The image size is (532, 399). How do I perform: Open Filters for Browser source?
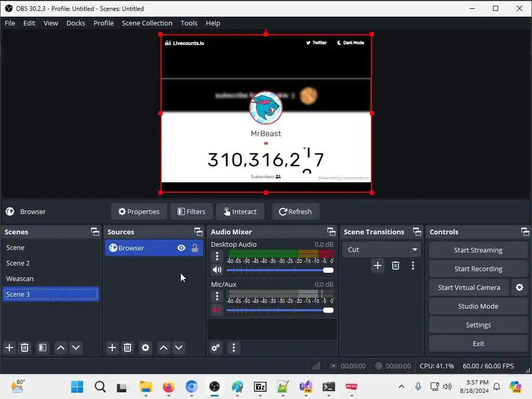click(191, 212)
